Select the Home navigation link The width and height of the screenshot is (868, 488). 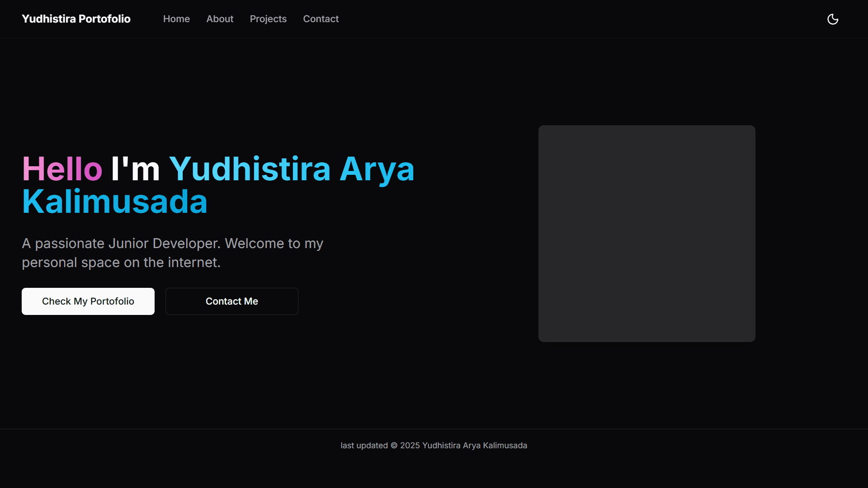tap(176, 19)
